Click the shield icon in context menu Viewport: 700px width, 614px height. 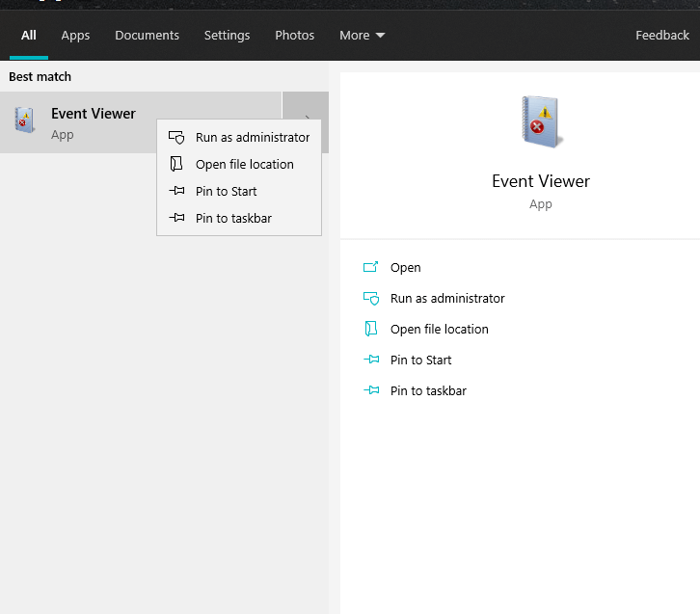pos(176,138)
